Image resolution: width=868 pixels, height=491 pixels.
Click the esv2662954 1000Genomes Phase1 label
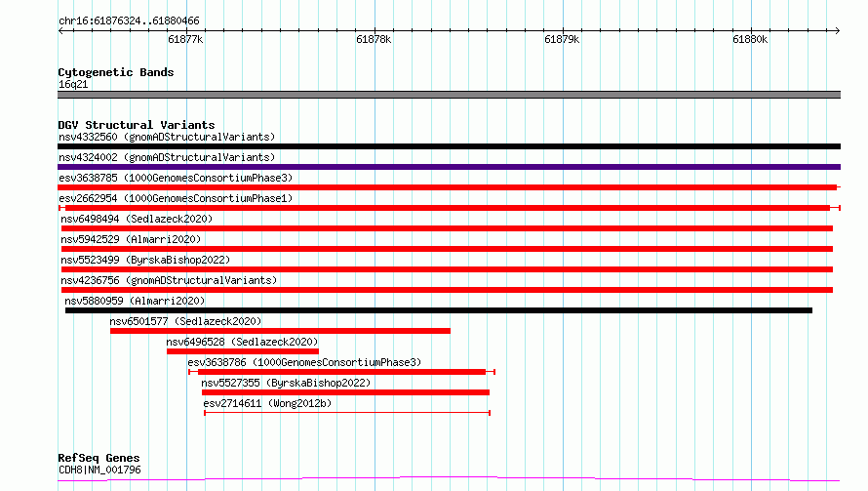click(176, 198)
